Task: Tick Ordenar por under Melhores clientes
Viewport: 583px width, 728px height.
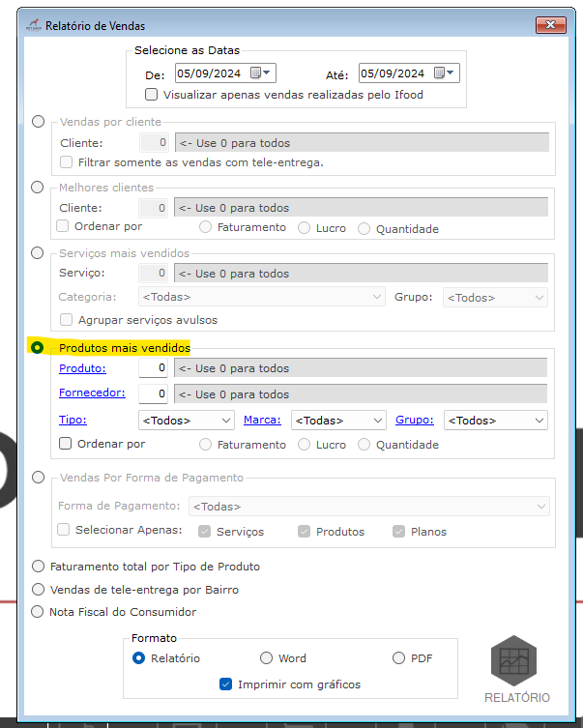Action: coord(62,226)
